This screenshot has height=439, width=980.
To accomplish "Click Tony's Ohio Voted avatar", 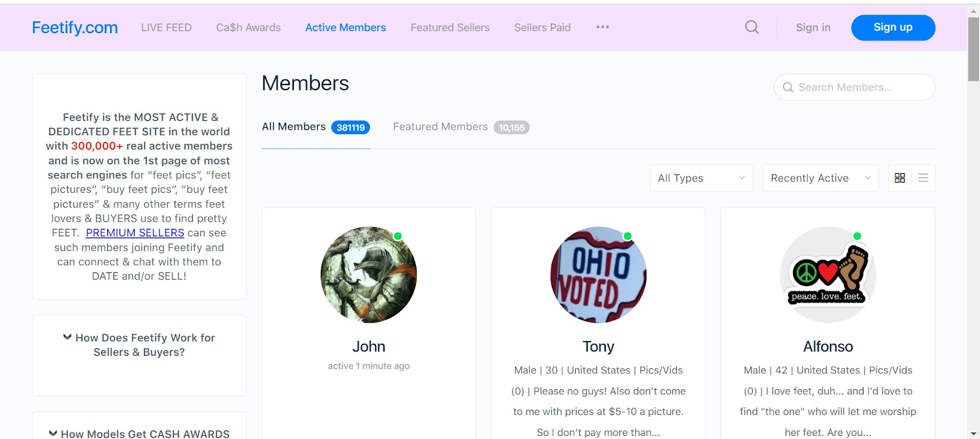I will (598, 275).
